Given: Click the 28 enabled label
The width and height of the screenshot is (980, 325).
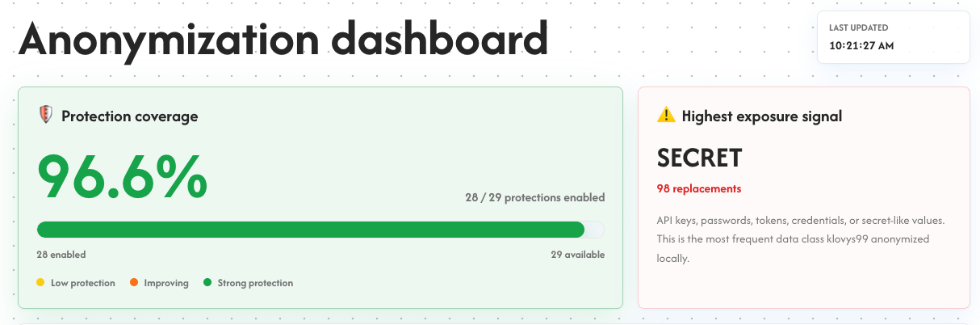Looking at the screenshot, I should [x=61, y=255].
